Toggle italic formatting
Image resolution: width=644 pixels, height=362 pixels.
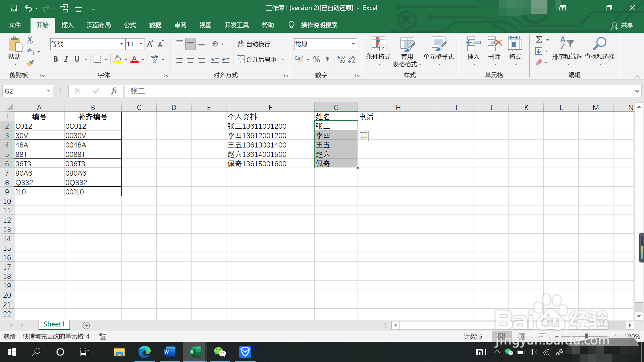tap(66, 59)
